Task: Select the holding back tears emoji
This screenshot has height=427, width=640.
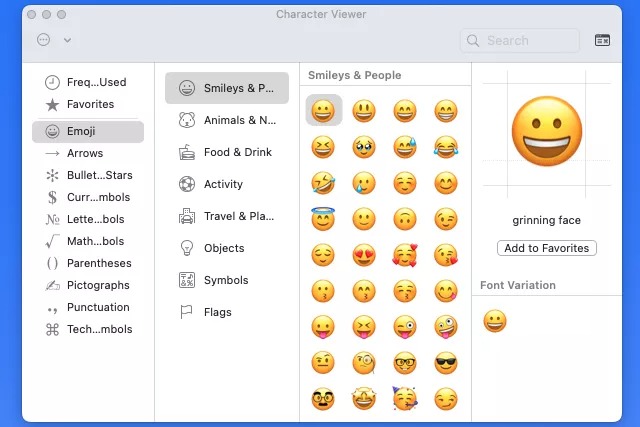Action: pos(364,147)
